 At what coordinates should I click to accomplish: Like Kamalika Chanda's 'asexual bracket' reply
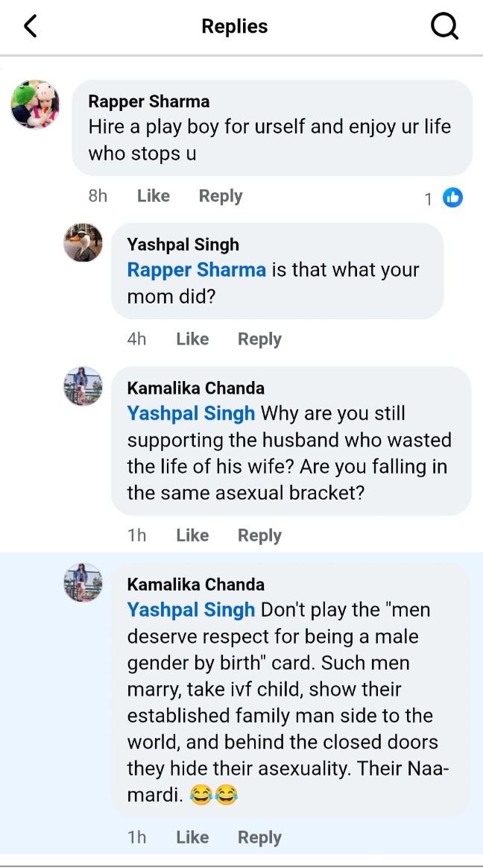192,535
